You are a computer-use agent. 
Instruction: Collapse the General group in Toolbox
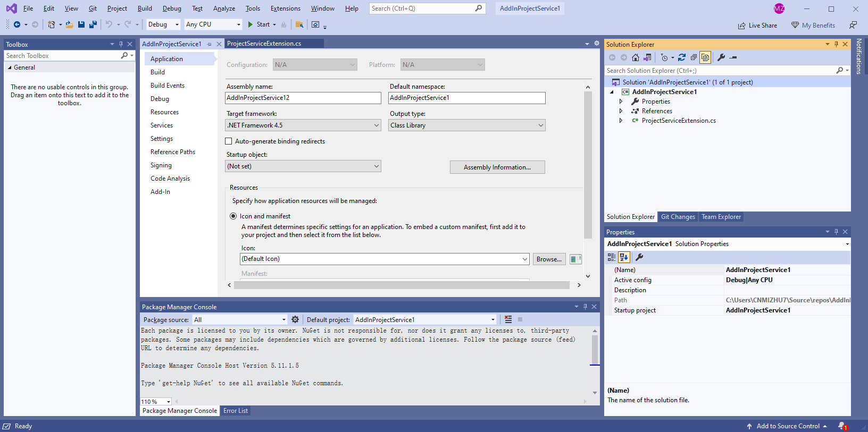pos(10,67)
